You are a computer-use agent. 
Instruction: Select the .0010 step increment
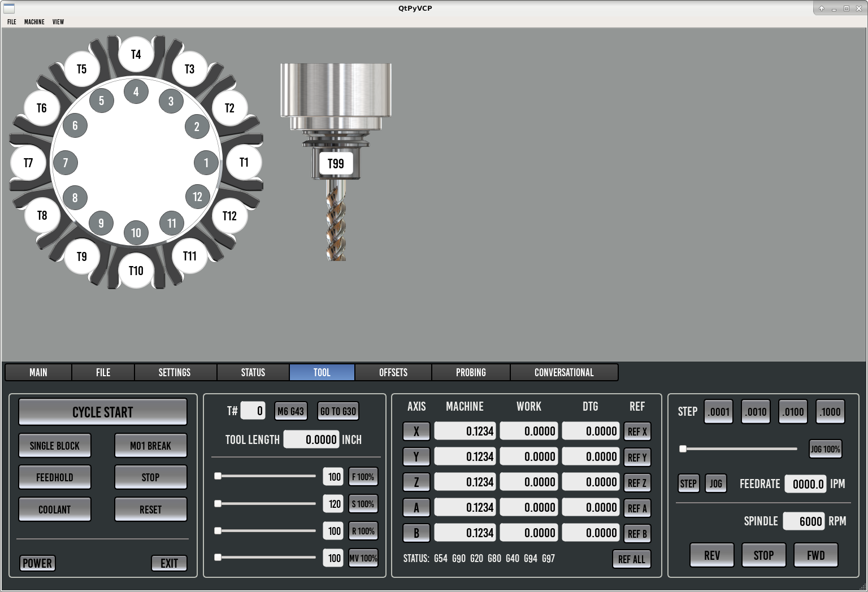756,412
